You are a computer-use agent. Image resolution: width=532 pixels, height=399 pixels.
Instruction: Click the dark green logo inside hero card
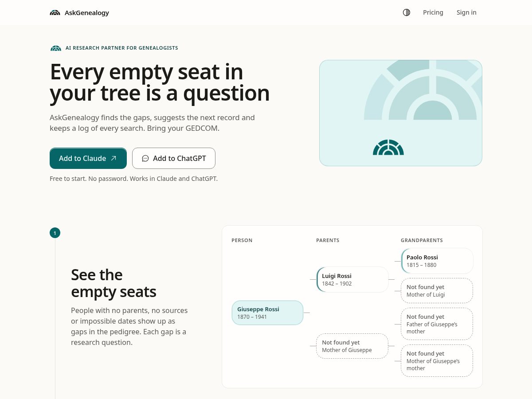(388, 148)
